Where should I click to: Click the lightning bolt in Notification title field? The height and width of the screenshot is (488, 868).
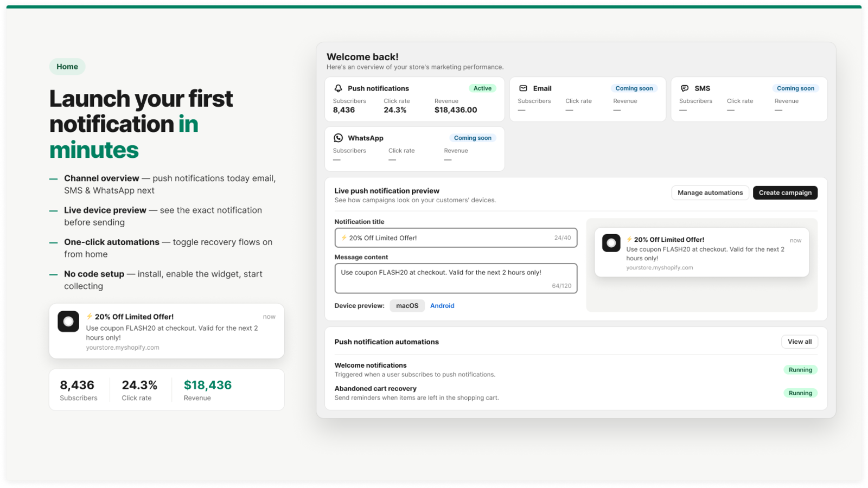point(344,237)
